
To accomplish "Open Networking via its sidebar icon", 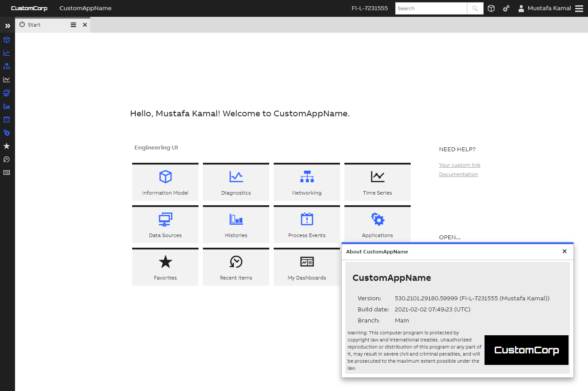I will [6, 66].
